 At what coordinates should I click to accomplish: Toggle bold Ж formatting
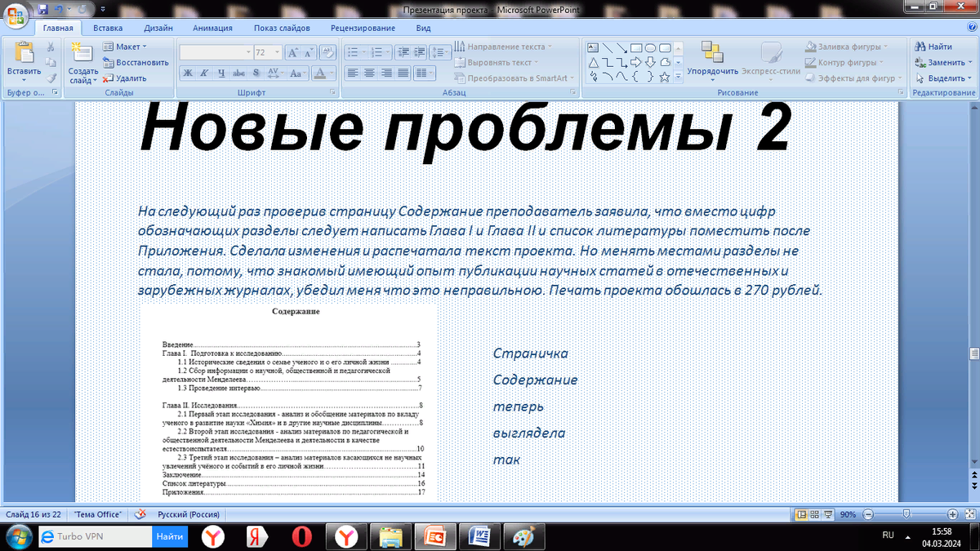(x=187, y=73)
